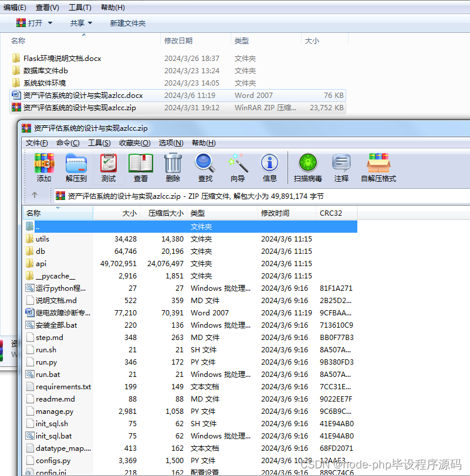Image resolution: width=470 pixels, height=476 pixels.
Task: Start a search with the 查找 magnifier icon
Action: (205, 168)
